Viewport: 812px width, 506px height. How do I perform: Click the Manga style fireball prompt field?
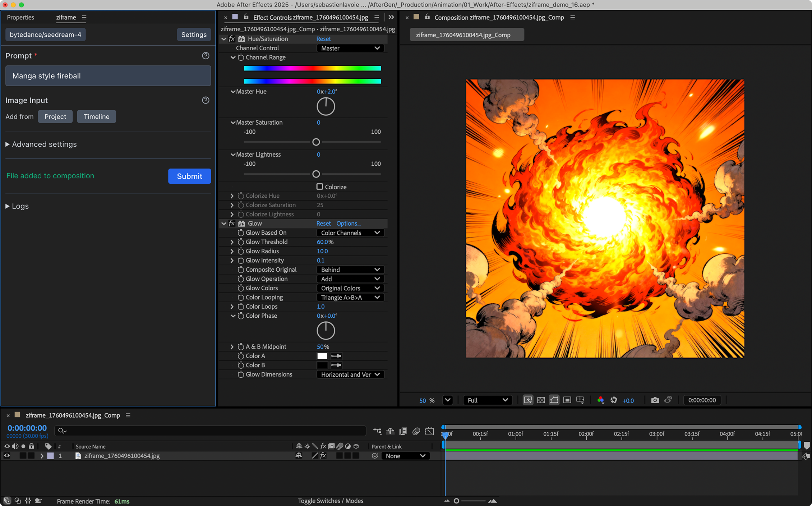pyautogui.click(x=108, y=76)
